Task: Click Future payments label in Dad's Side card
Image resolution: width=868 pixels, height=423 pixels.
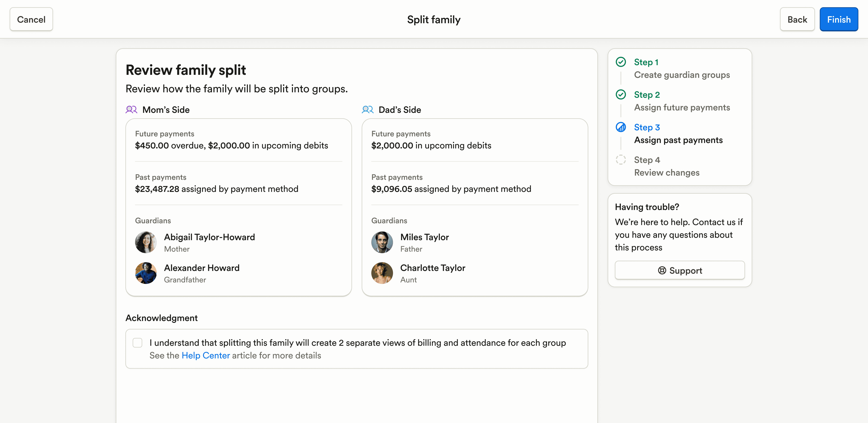Action: point(401,134)
